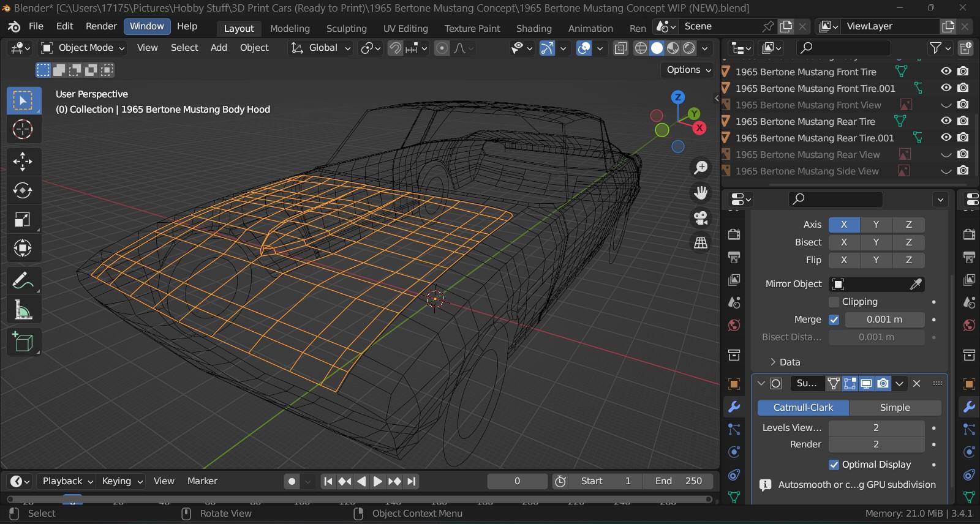Open the Options dropdown in viewport
980x524 pixels.
pyautogui.click(x=688, y=70)
